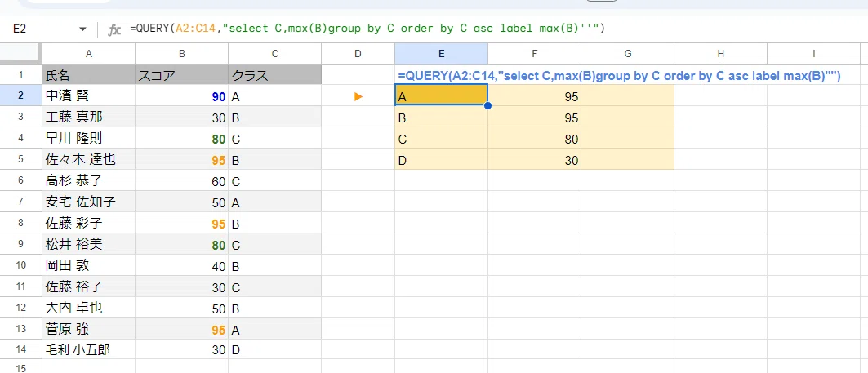Select the cell with 早川 隆則
868x373 pixels.
pyautogui.click(x=88, y=139)
